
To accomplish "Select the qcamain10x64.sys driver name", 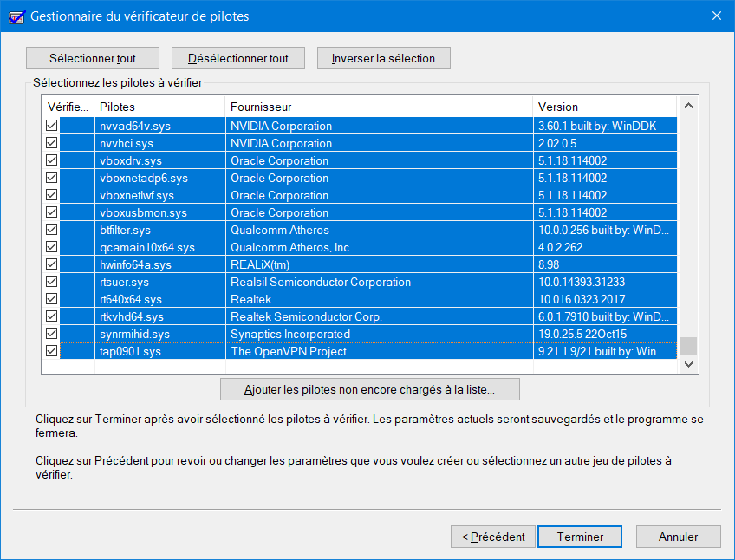I will (147, 248).
